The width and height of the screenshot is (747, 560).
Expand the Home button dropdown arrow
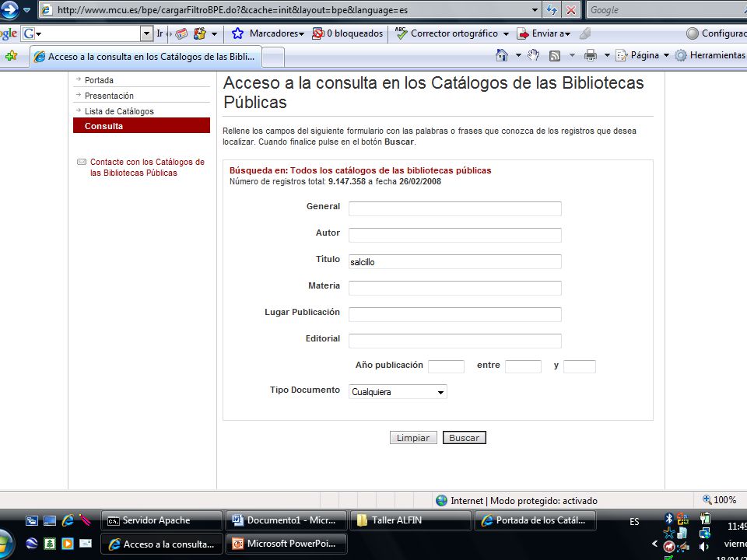[518, 56]
